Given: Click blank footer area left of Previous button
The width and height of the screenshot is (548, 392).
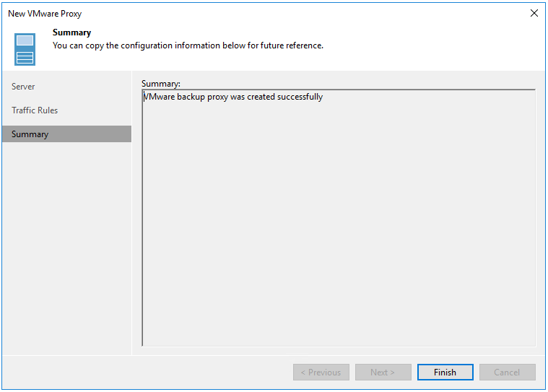Looking at the screenshot, I should click(144, 373).
